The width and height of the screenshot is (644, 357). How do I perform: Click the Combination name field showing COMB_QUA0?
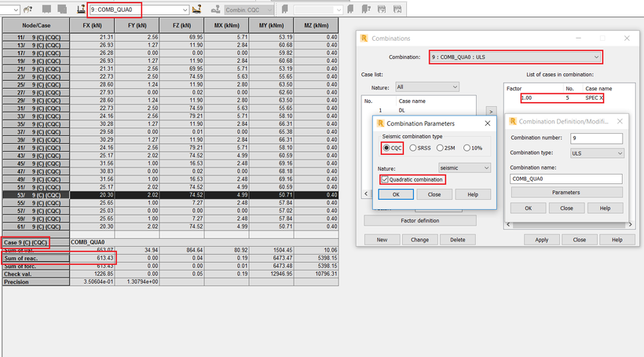point(566,179)
